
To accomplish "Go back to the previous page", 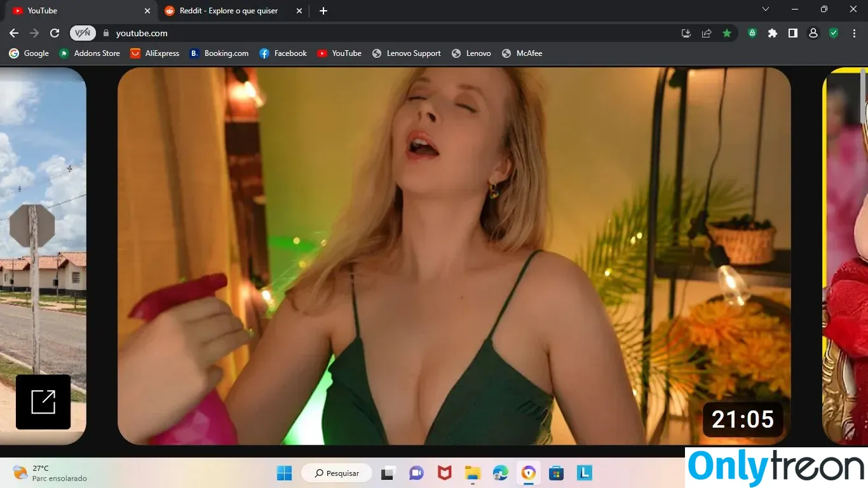I will [x=14, y=33].
